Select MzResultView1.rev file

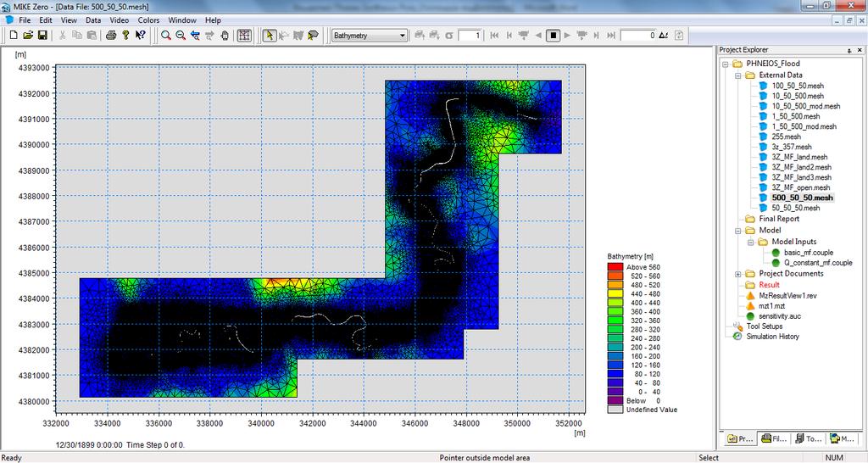(787, 296)
